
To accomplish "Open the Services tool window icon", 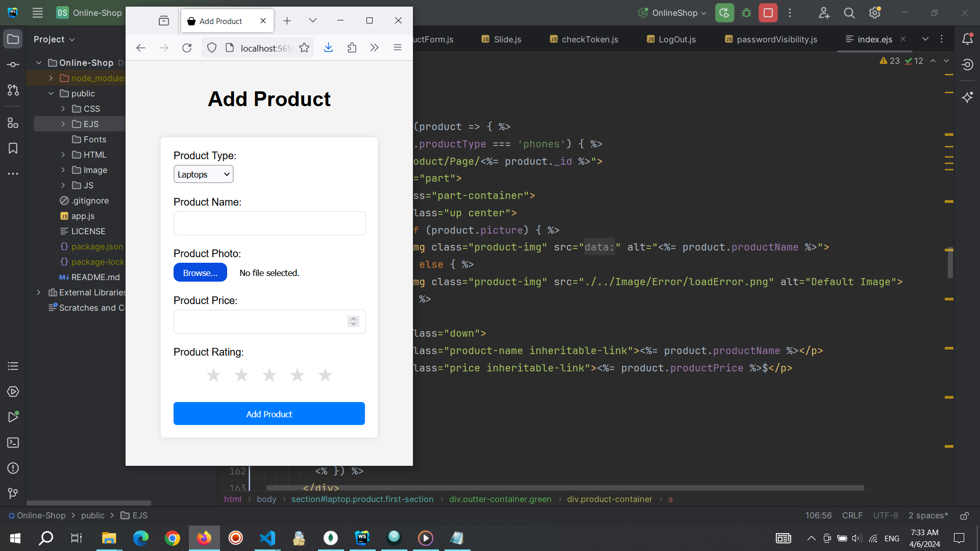I will [13, 392].
